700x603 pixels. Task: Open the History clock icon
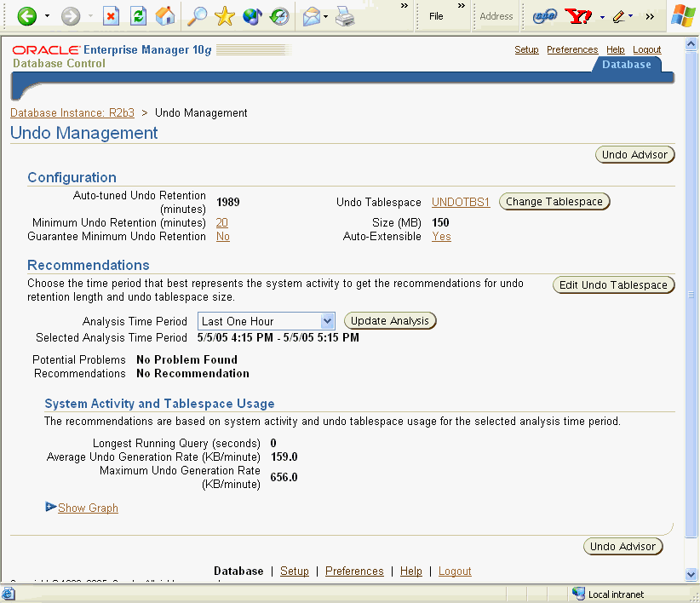click(x=278, y=16)
